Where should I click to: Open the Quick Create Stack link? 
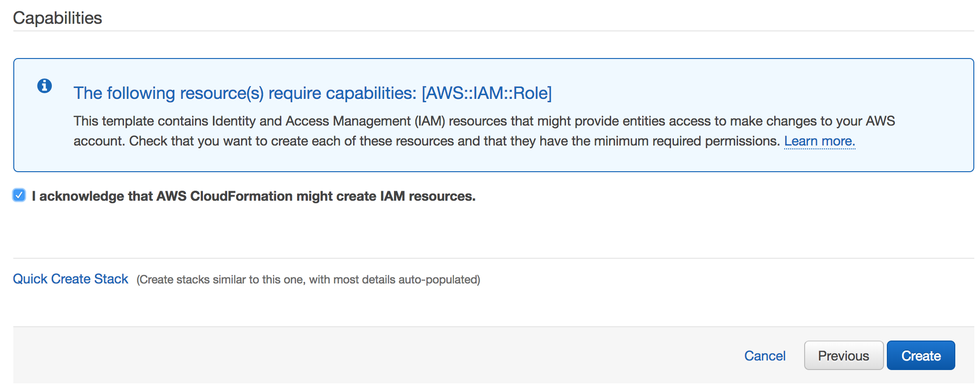tap(70, 279)
